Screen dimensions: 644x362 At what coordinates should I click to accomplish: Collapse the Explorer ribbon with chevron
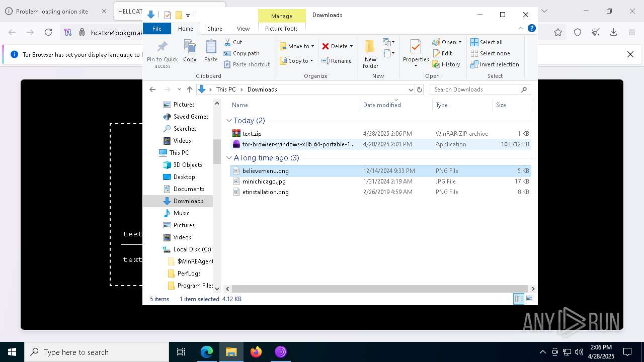(x=521, y=29)
